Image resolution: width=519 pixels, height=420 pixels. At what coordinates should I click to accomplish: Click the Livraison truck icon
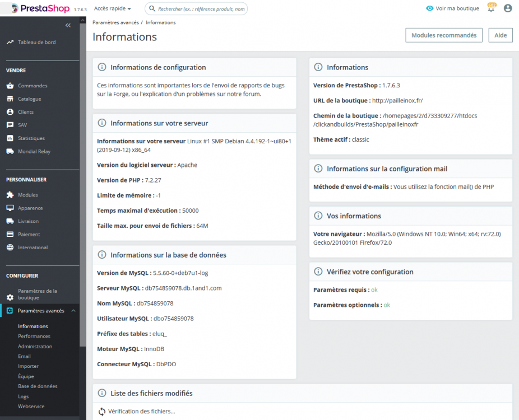click(10, 221)
